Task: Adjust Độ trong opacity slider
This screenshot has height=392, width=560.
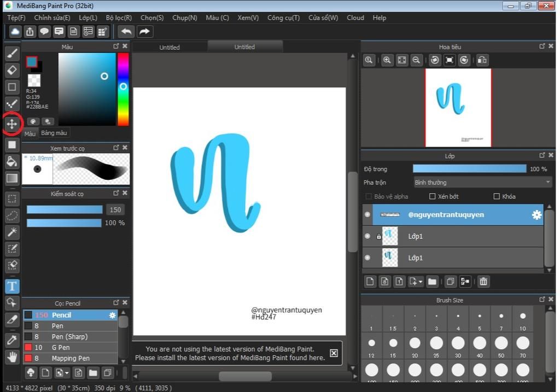Action: click(469, 169)
